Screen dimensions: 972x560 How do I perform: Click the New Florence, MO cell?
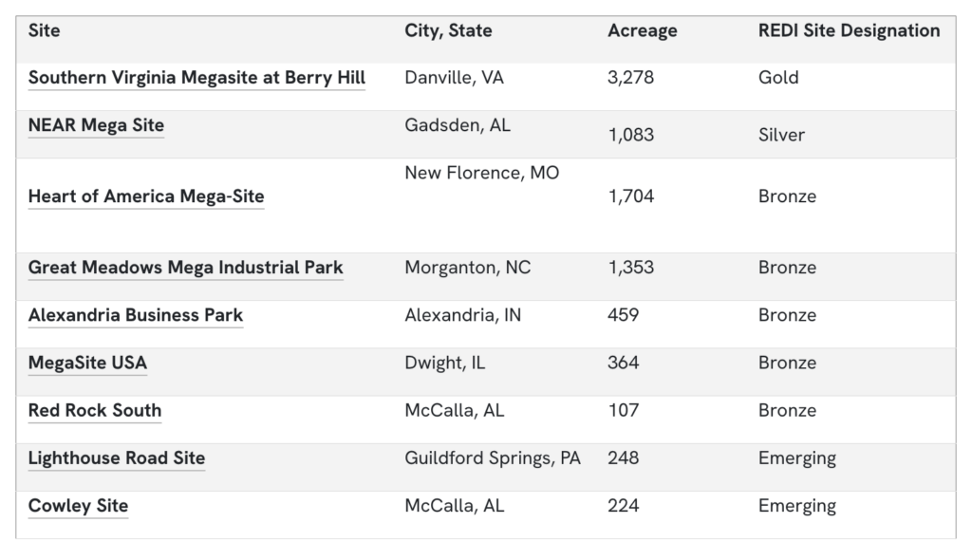pos(481,173)
